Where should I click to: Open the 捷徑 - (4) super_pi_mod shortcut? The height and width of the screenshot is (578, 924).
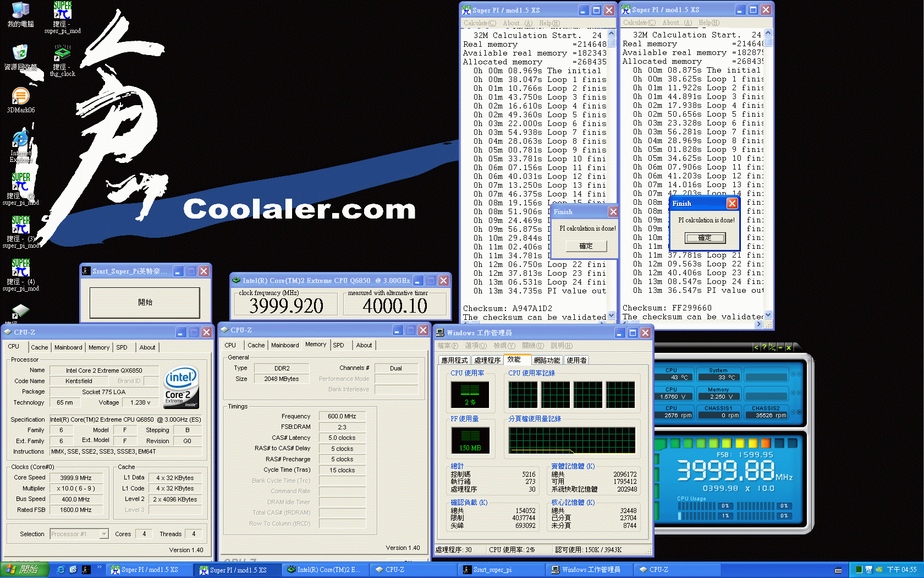[x=20, y=275]
